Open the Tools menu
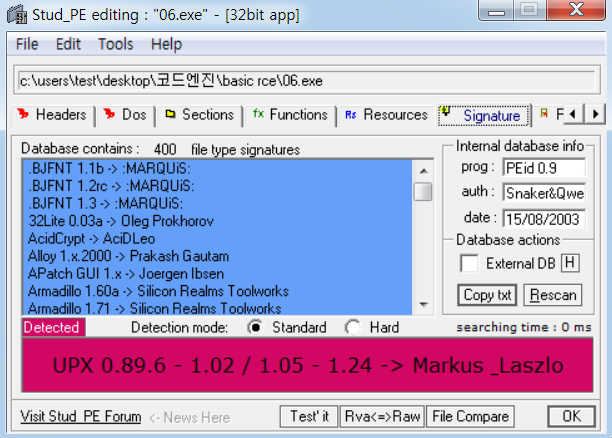Image resolution: width=612 pixels, height=438 pixels. click(x=115, y=44)
